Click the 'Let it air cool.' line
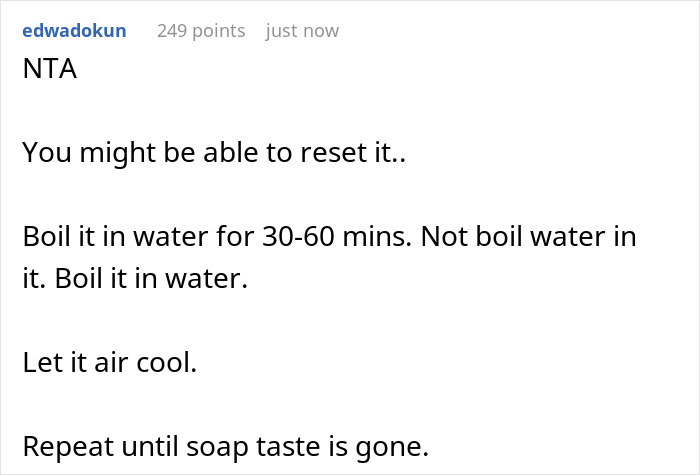Screen dimensions: 700x475 point(109,362)
